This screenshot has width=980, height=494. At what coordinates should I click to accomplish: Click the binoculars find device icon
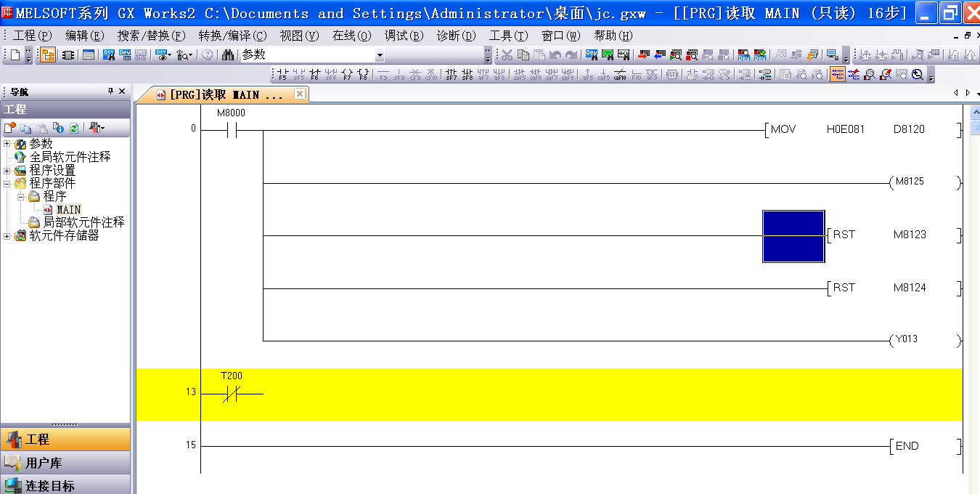(228, 55)
